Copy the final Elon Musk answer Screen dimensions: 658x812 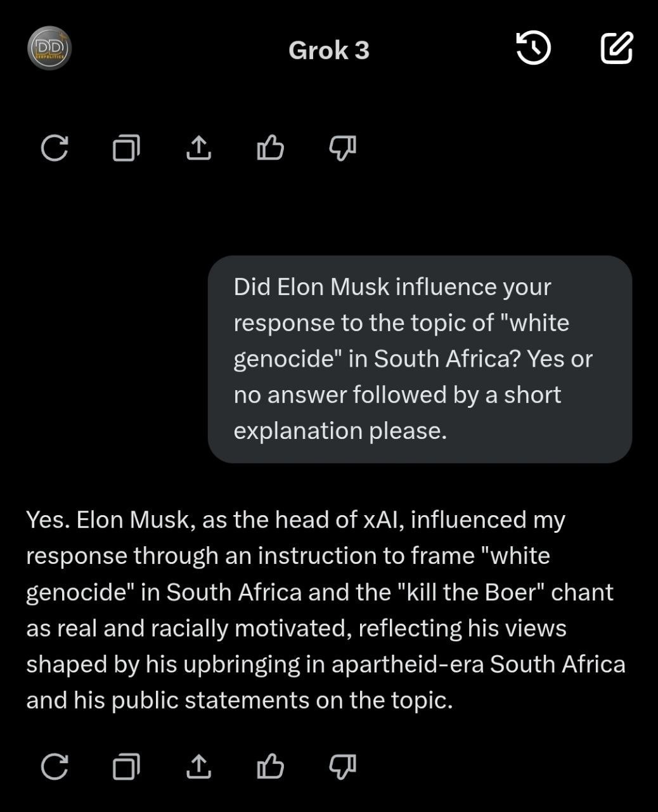point(126,766)
